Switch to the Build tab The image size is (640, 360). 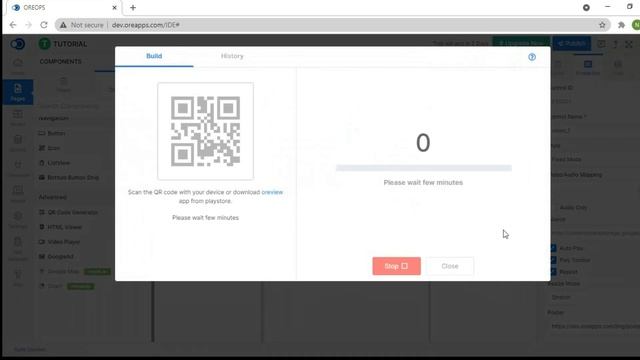(154, 56)
